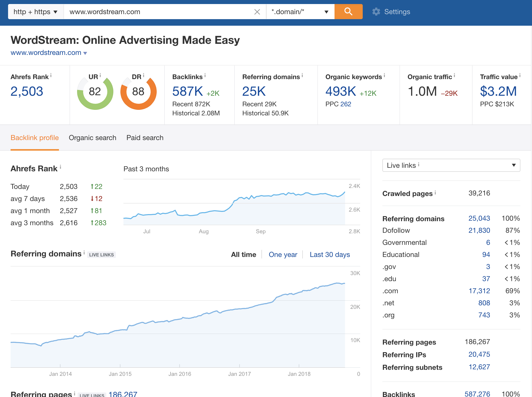Open the $3.2M traffic value link
The height and width of the screenshot is (397, 532).
pyautogui.click(x=498, y=91)
